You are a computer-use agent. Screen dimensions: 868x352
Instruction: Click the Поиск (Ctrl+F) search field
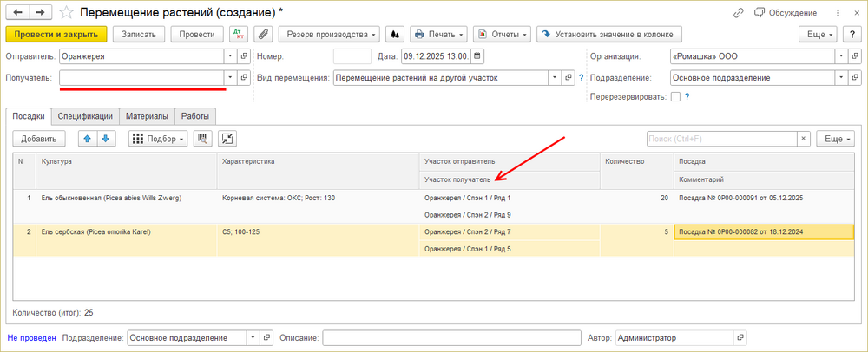(722, 139)
